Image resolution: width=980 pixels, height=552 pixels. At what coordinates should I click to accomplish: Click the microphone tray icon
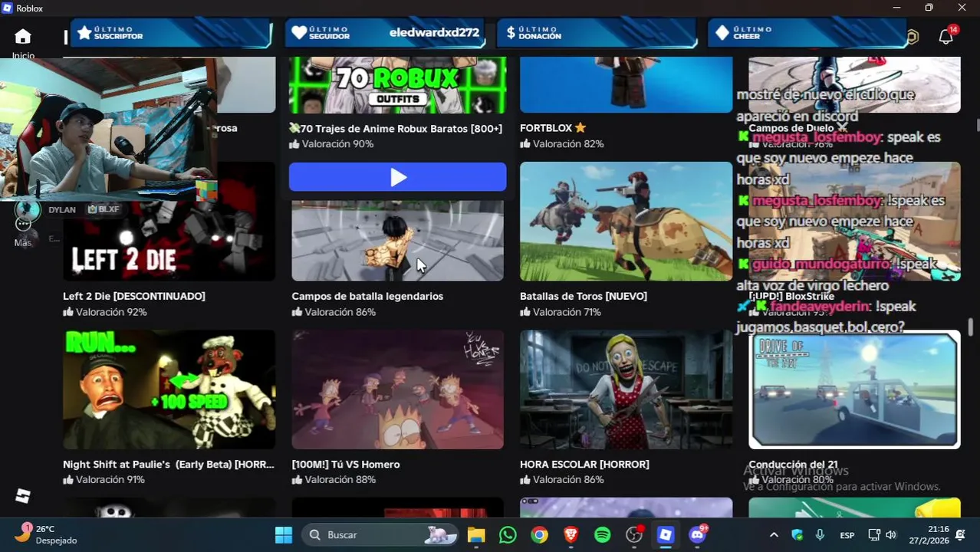point(820,535)
